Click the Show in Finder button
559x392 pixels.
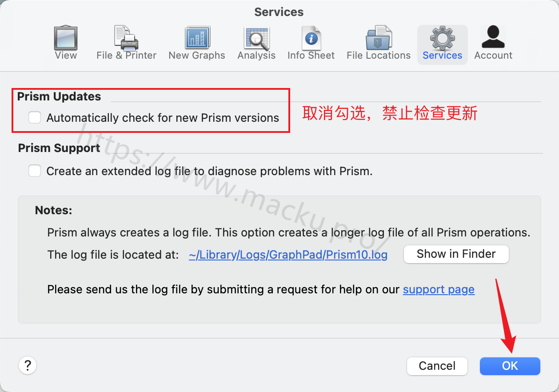456,254
